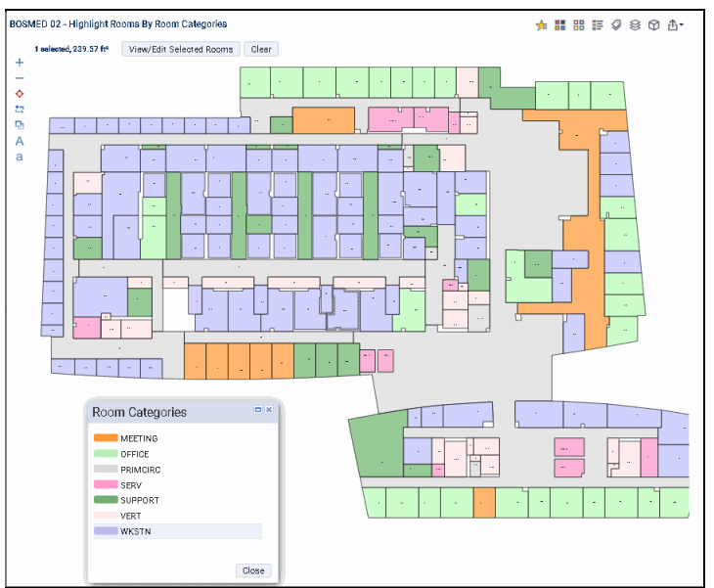
Task: Click the tag labels icon
Action: point(616,25)
